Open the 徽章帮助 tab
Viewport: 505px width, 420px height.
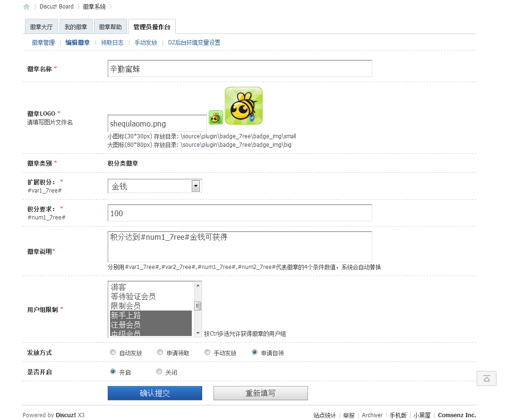pyautogui.click(x=110, y=26)
